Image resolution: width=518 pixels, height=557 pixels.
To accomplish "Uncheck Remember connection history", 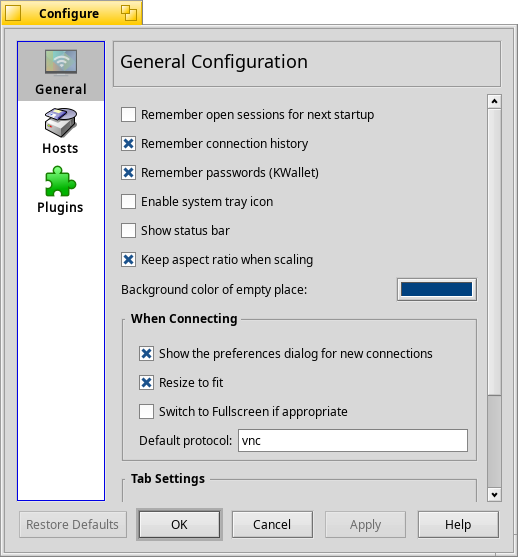I will (128, 144).
